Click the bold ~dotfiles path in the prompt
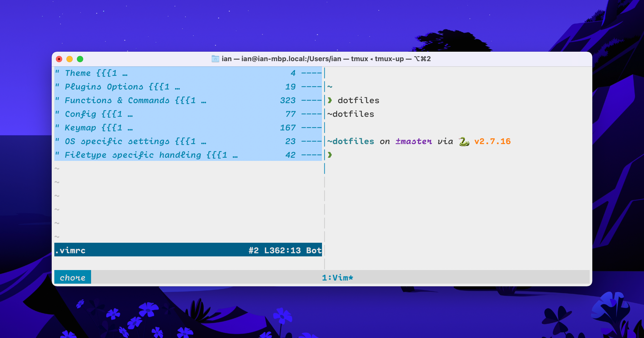644x338 pixels. [x=351, y=141]
